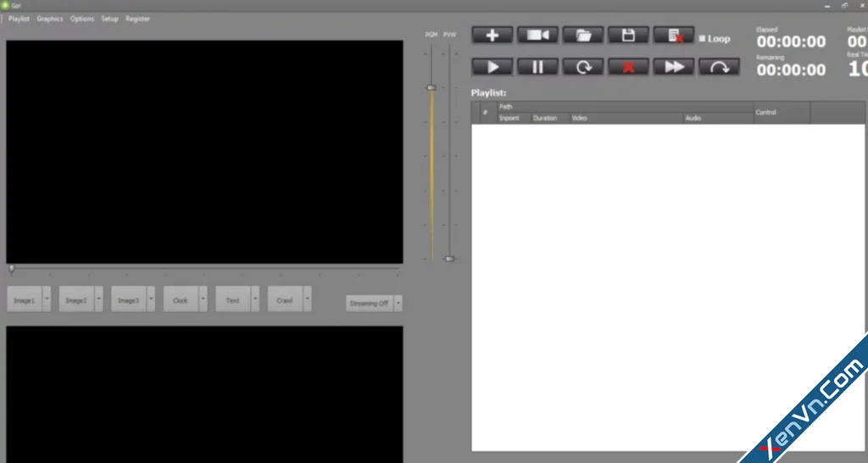
Task: Expand the Text dropdown arrow
Action: [254, 299]
